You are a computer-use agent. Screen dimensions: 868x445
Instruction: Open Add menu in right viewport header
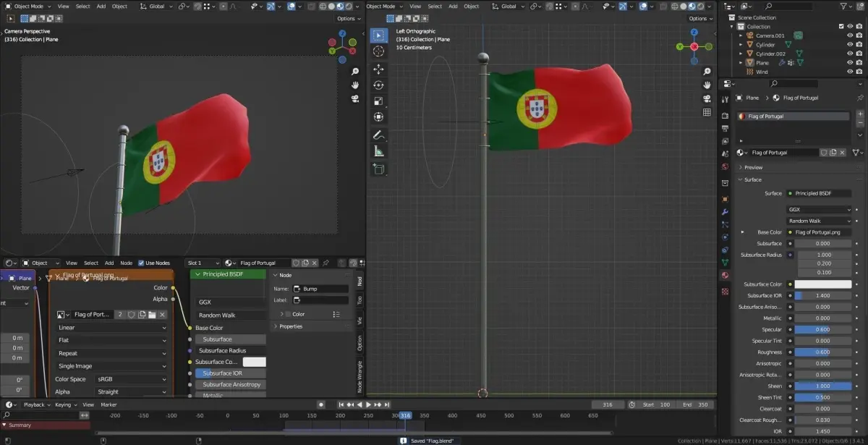coord(453,6)
